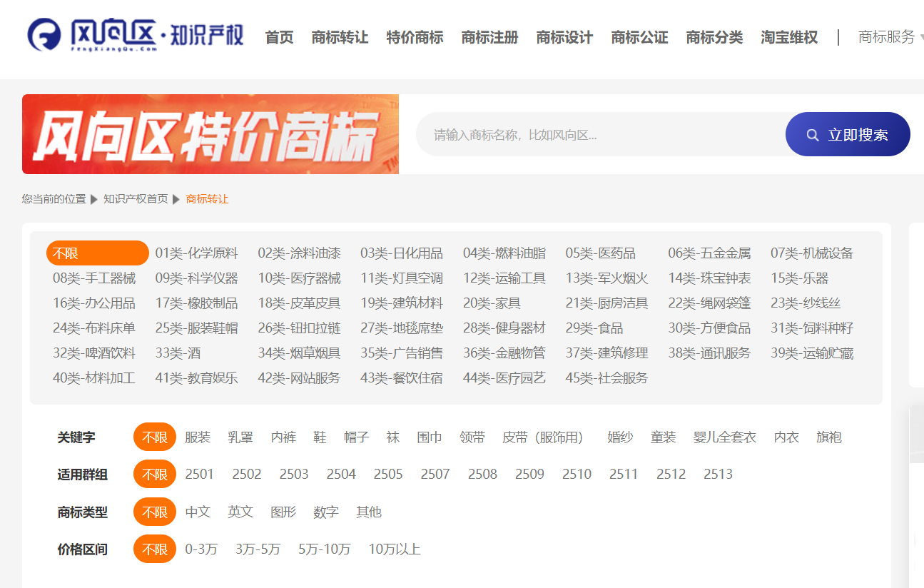Screen dimensions: 924x588
Task: Select 不限 for 商标类型 filter
Action: [155, 512]
